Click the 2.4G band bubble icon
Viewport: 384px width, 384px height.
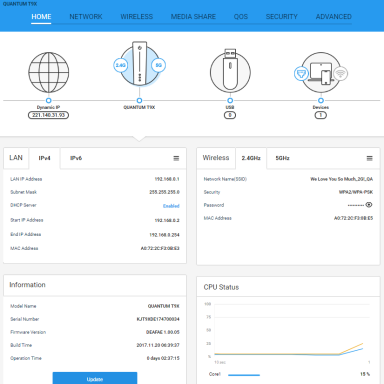120,65
